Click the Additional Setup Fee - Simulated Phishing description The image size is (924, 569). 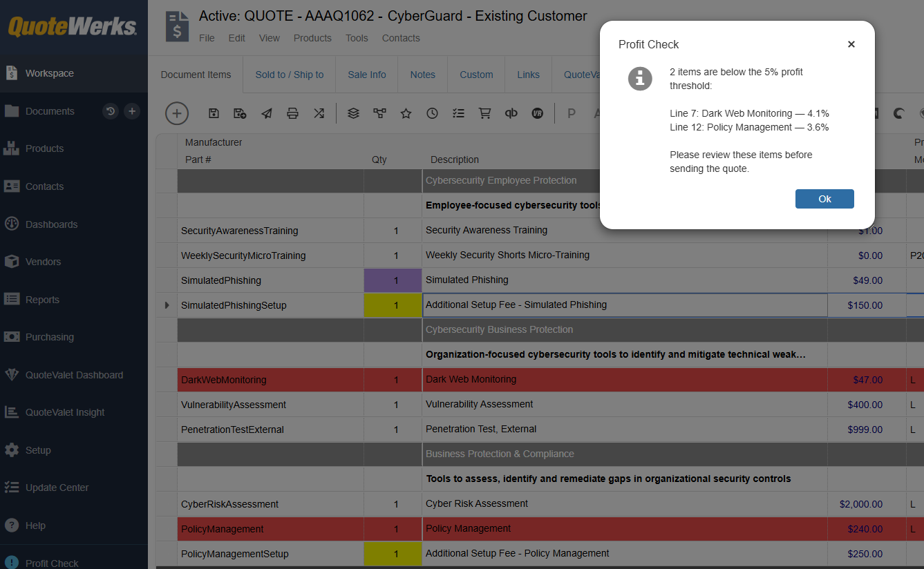(625, 305)
